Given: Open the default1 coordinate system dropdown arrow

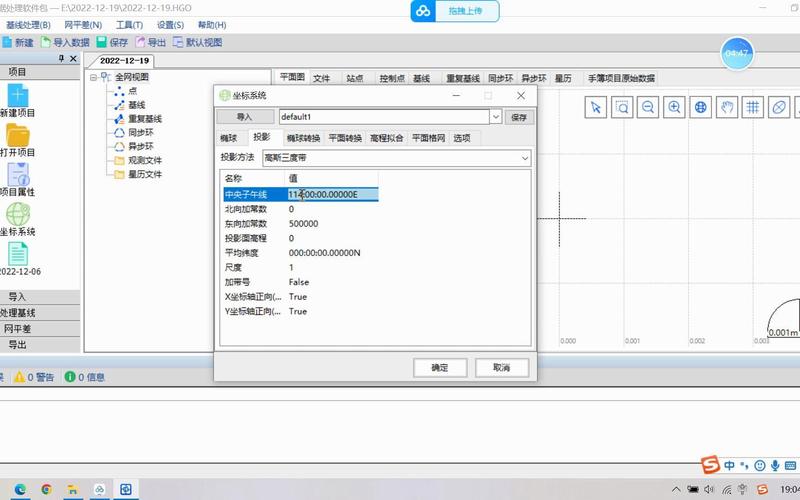Looking at the screenshot, I should [496, 117].
